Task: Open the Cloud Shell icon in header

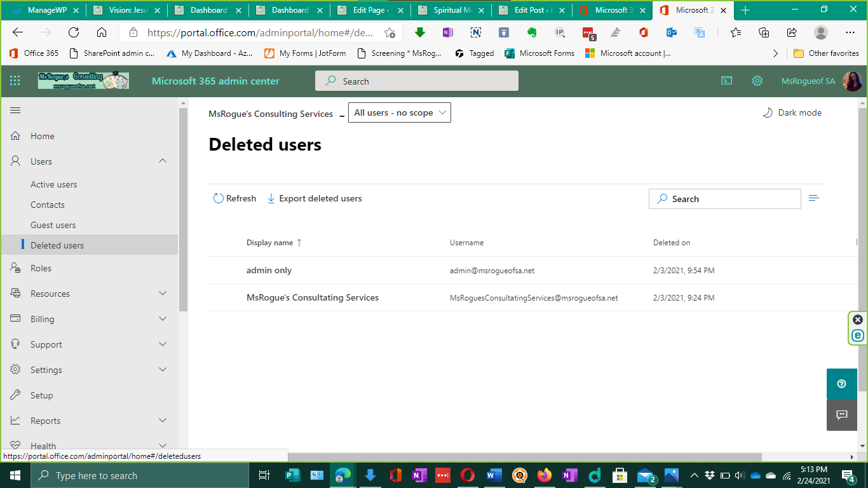Action: [x=726, y=81]
